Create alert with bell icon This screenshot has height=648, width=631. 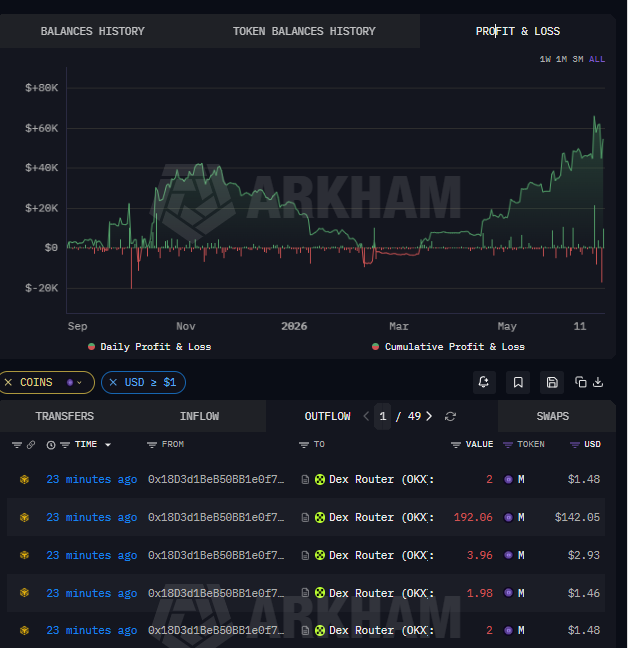click(x=484, y=382)
